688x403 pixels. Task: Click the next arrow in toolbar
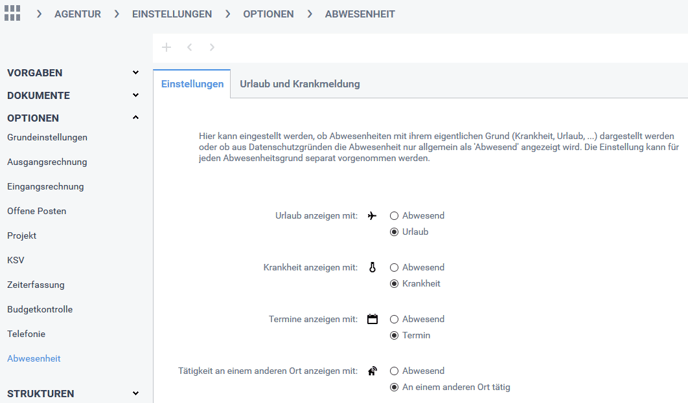click(212, 48)
